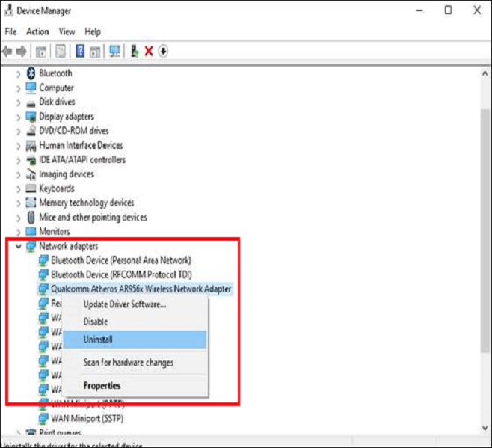Click the DVD/CD-ROM drives category icon

(31, 131)
